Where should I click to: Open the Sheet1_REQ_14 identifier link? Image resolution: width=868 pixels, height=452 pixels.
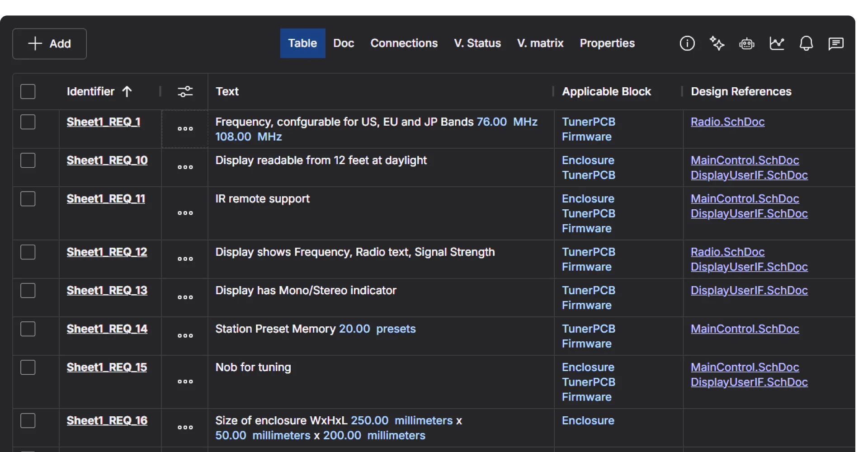click(107, 329)
